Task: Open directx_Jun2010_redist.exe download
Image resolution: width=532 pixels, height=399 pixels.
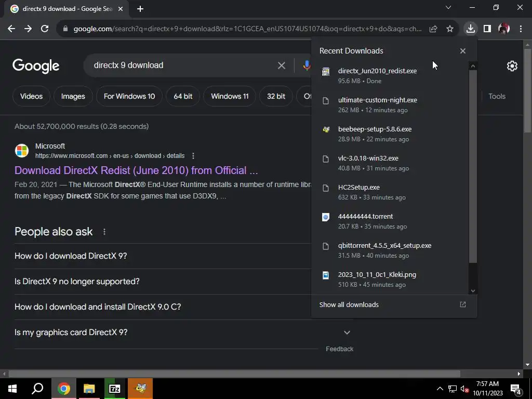Action: click(x=390, y=76)
